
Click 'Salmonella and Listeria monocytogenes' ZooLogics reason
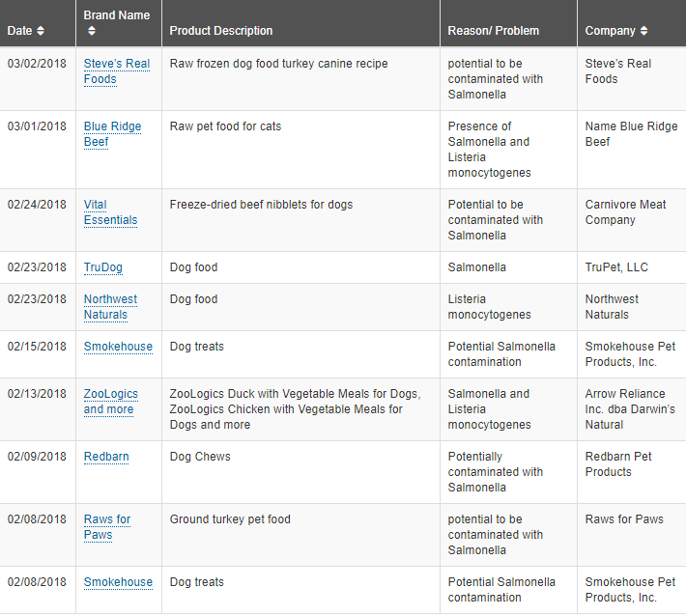point(490,409)
